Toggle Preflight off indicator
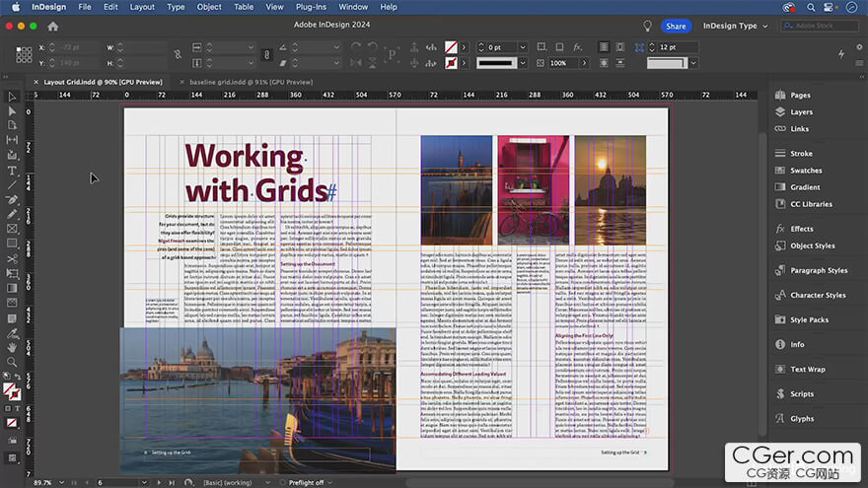This screenshot has height=488, width=868. (306, 482)
